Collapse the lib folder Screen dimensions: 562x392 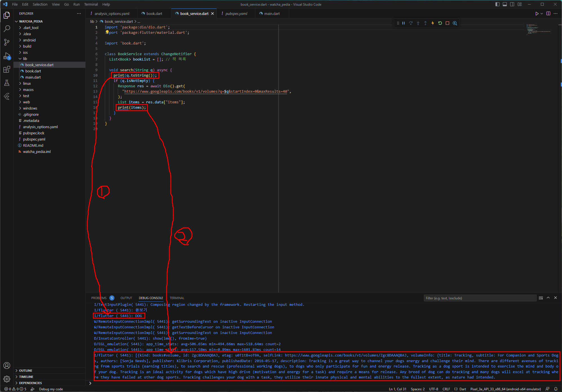point(25,59)
